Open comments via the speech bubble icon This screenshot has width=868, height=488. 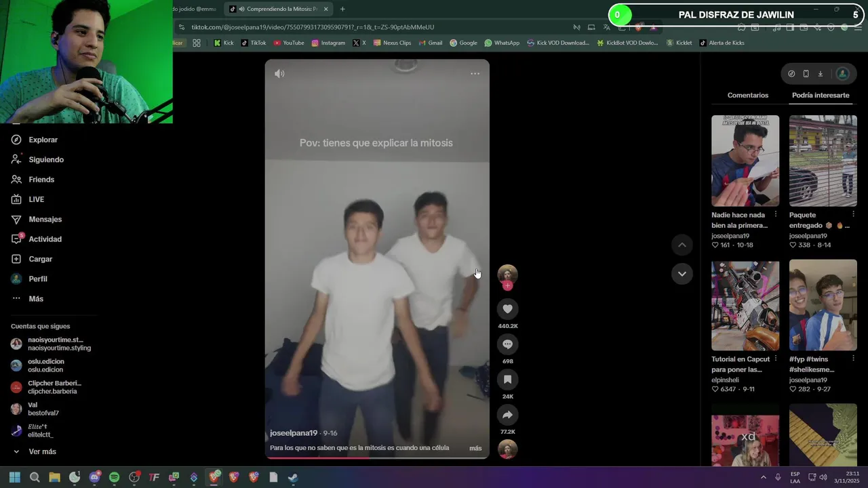pos(507,344)
